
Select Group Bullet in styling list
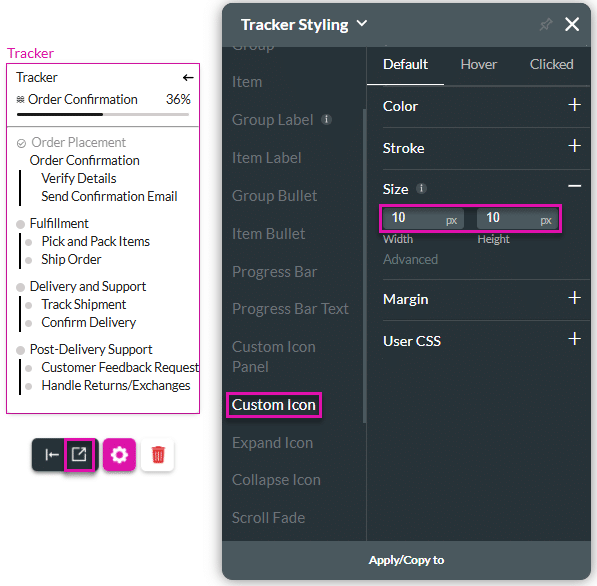[x=275, y=196]
